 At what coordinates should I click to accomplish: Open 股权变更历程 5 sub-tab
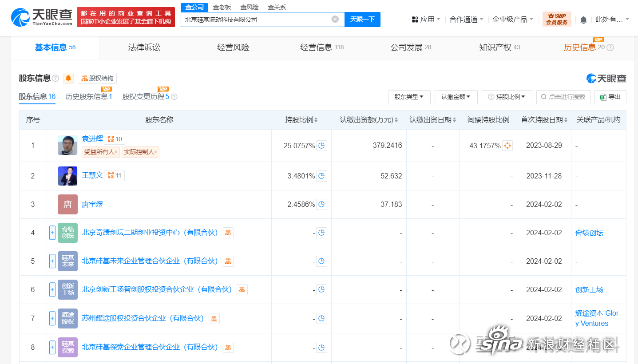pyautogui.click(x=146, y=97)
